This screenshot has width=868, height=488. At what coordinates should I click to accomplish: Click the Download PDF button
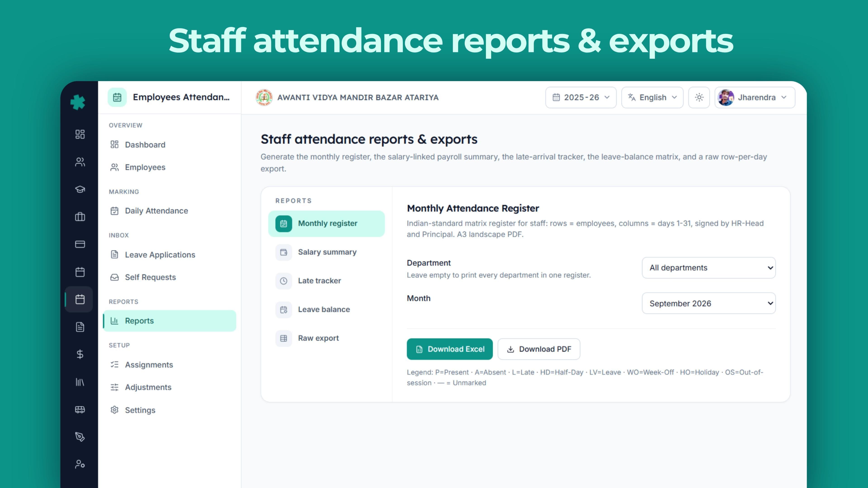539,349
